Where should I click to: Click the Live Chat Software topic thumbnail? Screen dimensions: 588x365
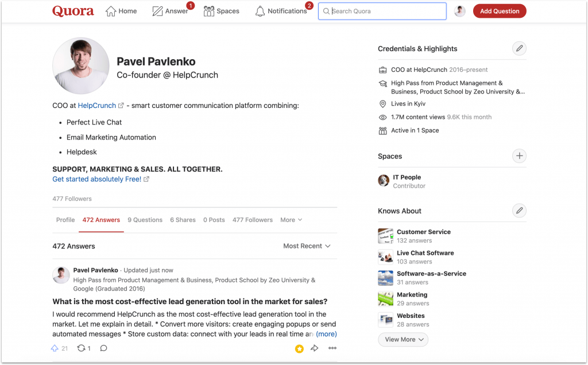point(385,257)
